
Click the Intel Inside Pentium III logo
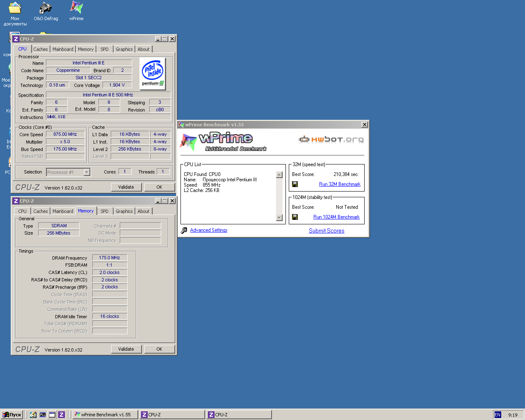pos(153,73)
